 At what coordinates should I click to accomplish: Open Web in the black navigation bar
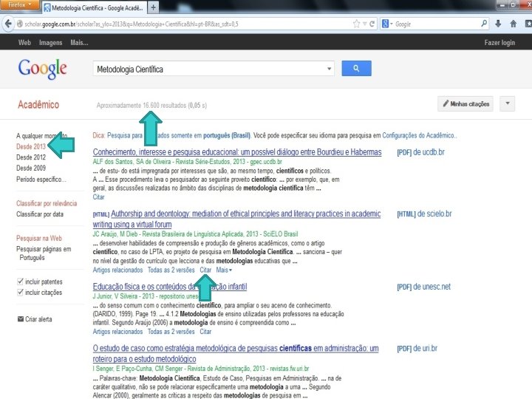[24, 42]
